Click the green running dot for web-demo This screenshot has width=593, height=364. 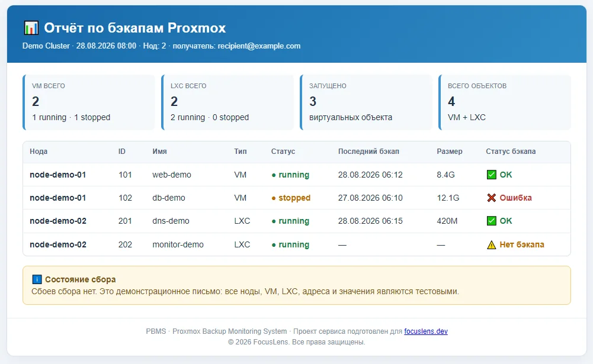coord(274,175)
